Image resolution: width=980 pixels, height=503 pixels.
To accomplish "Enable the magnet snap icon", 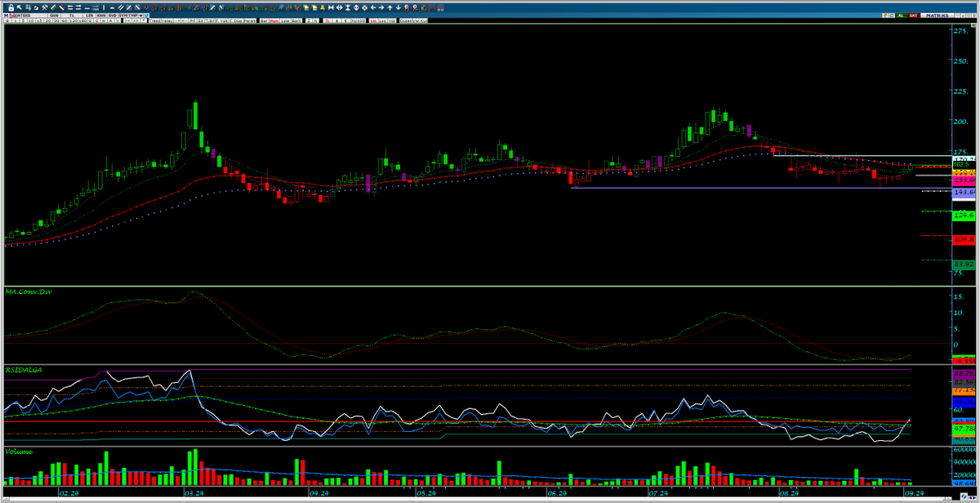I will pyautogui.click(x=441, y=8).
